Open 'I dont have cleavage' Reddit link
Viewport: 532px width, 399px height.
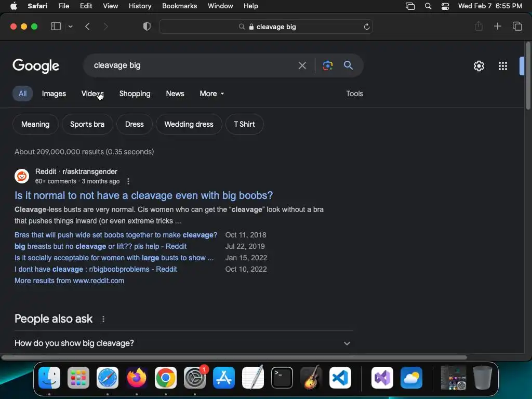click(x=96, y=270)
